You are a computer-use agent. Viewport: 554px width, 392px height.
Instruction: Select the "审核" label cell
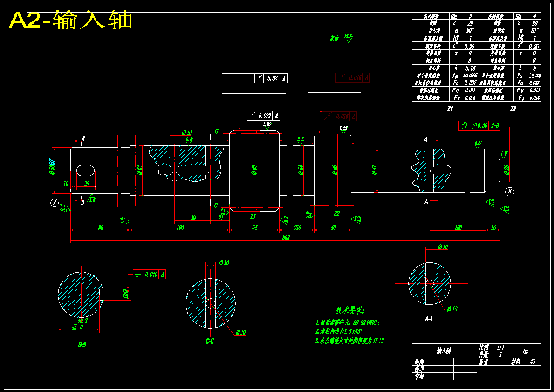click(x=419, y=377)
